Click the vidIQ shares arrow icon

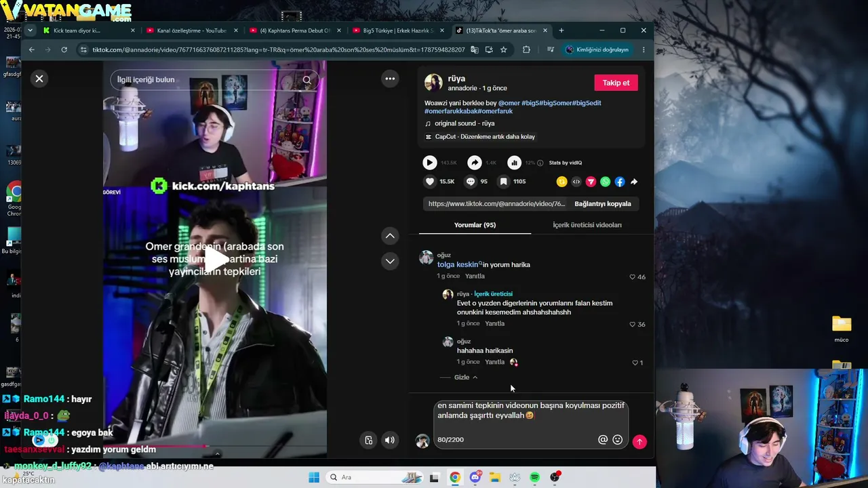click(x=475, y=163)
